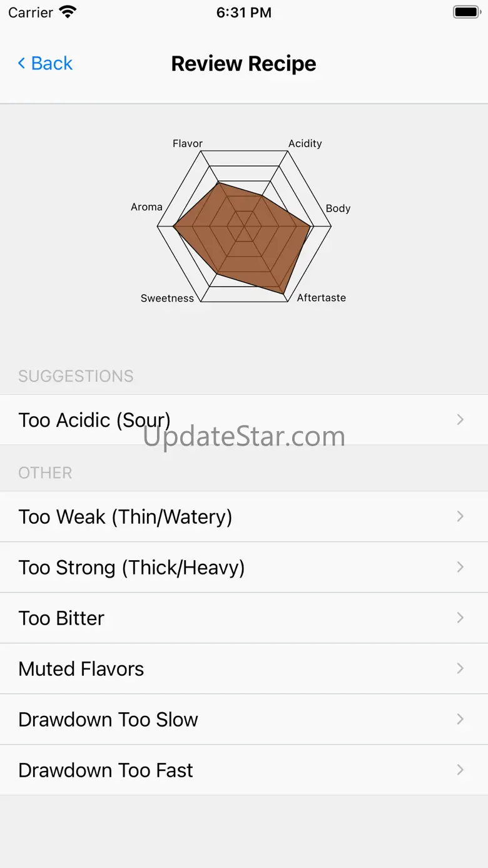Click the Sweetness chart label

click(x=167, y=299)
